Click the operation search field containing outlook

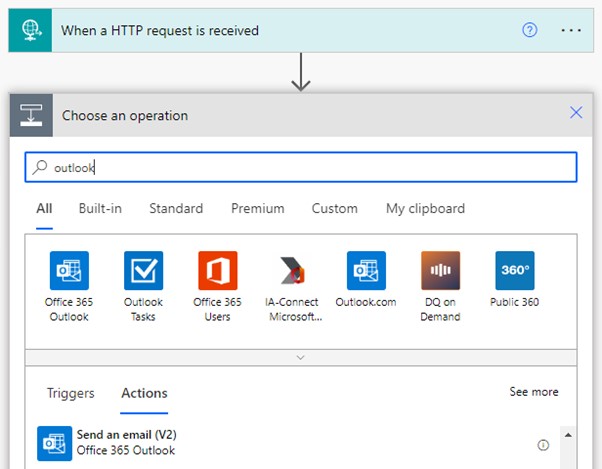pyautogui.click(x=301, y=167)
